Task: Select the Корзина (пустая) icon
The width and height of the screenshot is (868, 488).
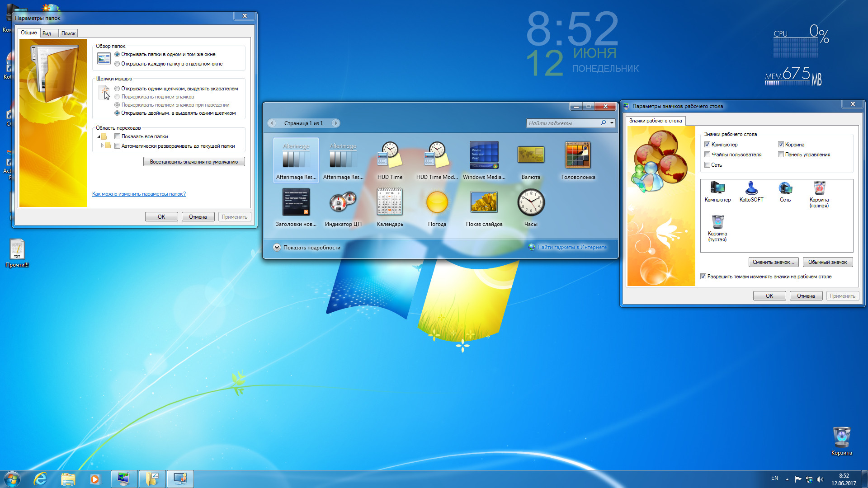Action: click(x=717, y=228)
